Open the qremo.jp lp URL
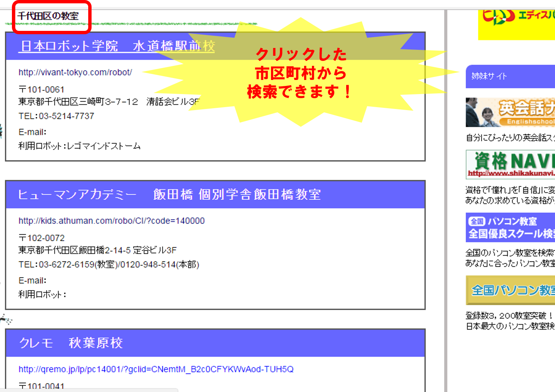Image resolution: width=555 pixels, height=392 pixels. [156, 369]
